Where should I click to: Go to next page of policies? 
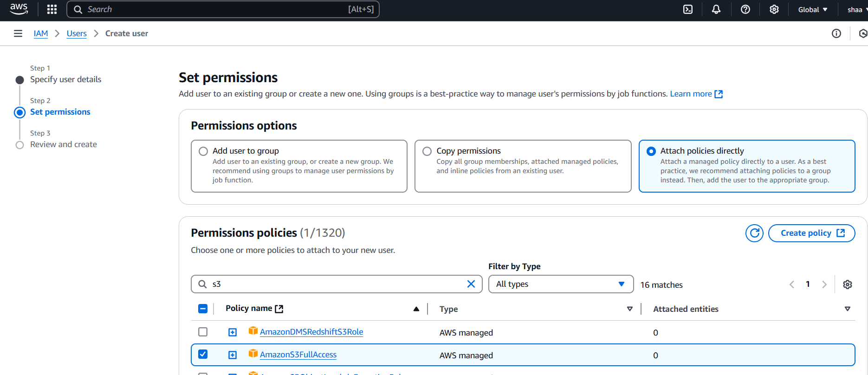(x=824, y=284)
